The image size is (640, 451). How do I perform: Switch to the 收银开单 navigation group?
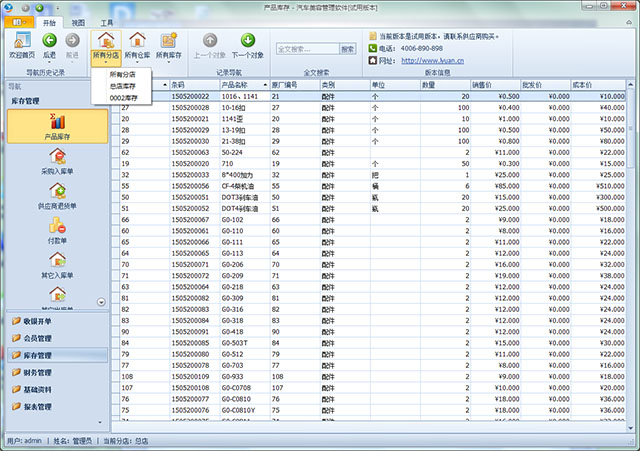(58, 321)
